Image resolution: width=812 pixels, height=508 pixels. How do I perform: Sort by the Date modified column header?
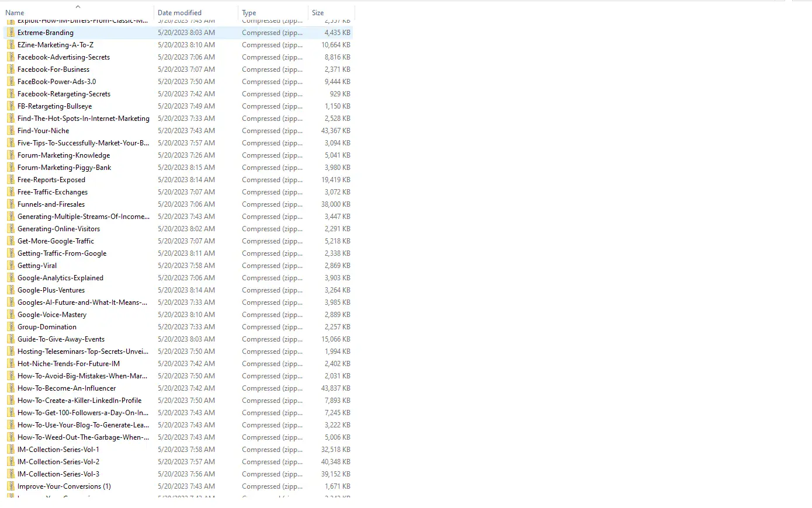(179, 13)
